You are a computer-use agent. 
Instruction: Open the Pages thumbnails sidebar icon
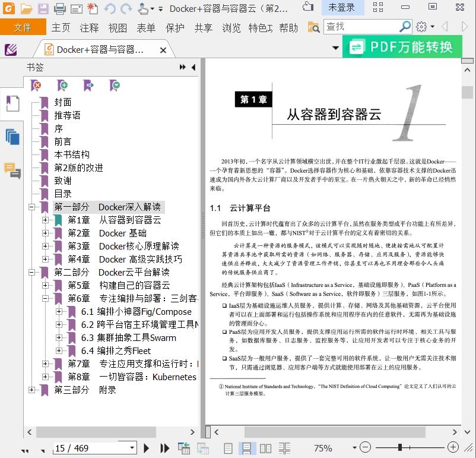[12, 137]
